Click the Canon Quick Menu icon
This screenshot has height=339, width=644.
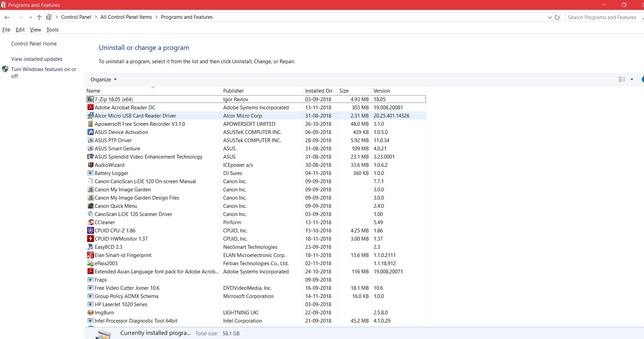pyautogui.click(x=91, y=206)
